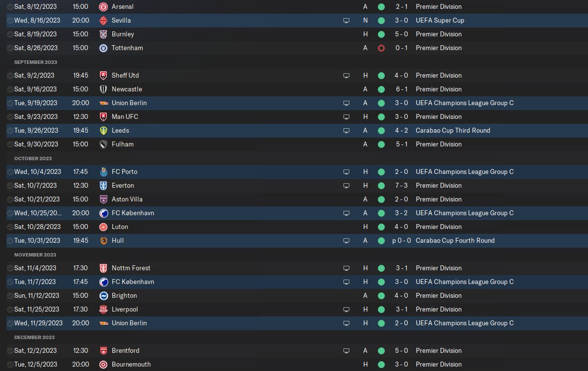Image resolution: width=588 pixels, height=371 pixels.
Task: Click the green win dot for Brentford match
Action: [381, 351]
